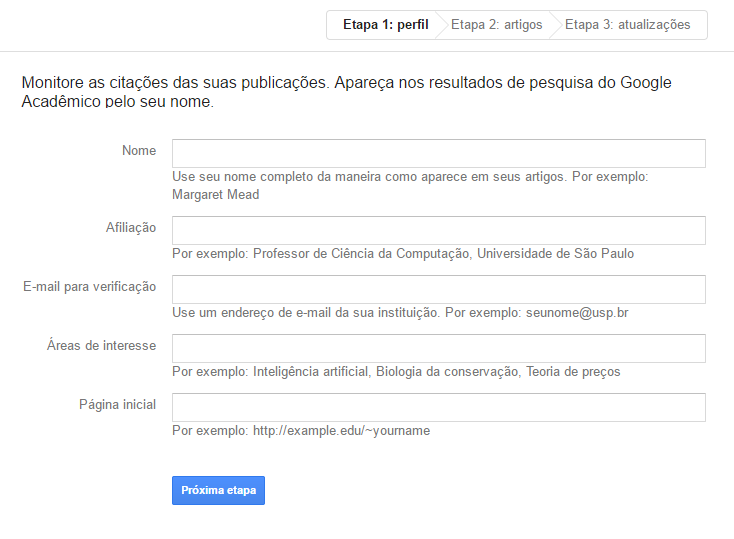
Task: Click the Margaret Mead example hint
Action: point(215,195)
